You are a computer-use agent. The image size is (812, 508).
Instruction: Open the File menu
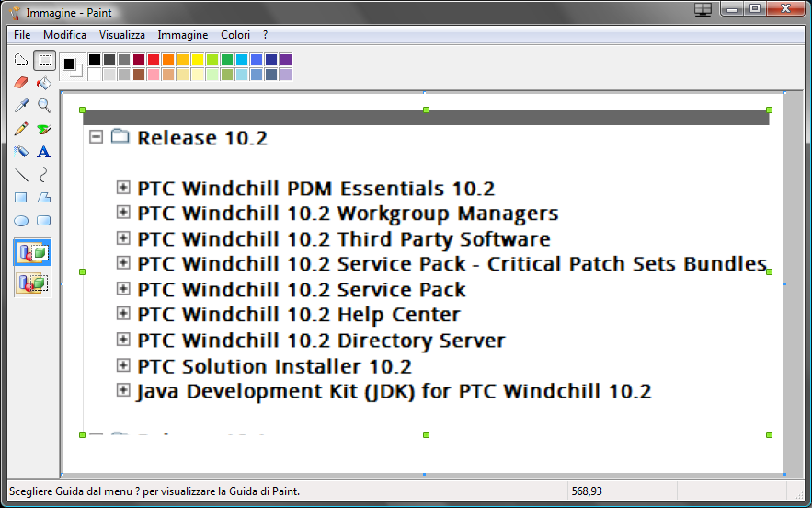(22, 35)
